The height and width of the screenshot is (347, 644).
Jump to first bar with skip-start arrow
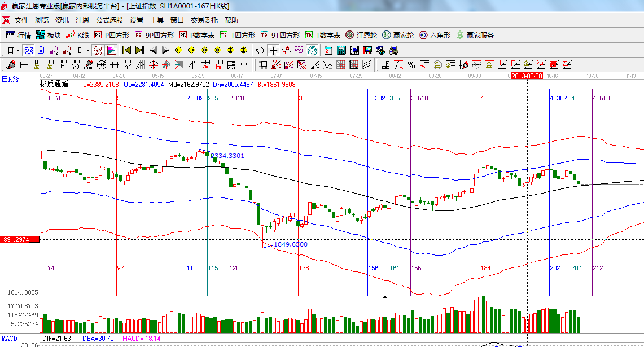[126, 50]
